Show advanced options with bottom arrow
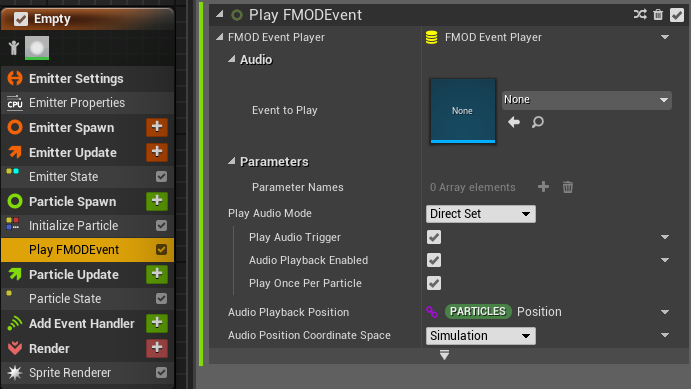Screen dimensions: 691x389 444,355
